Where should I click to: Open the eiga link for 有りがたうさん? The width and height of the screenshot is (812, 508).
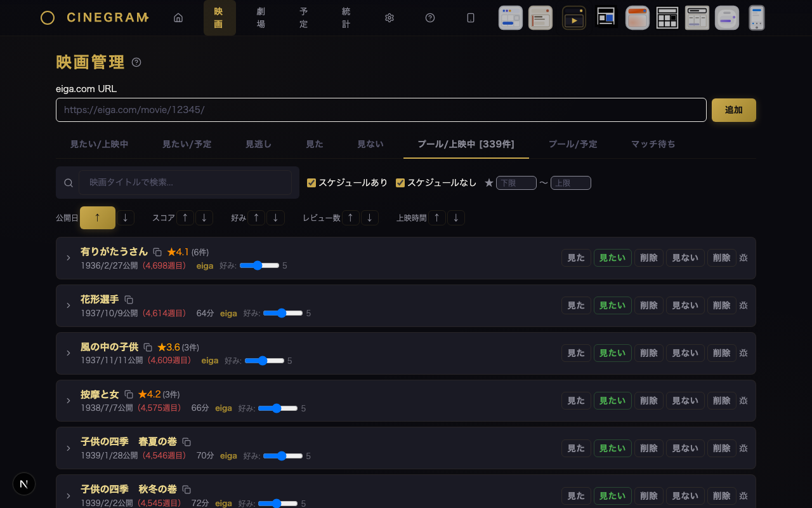204,265
